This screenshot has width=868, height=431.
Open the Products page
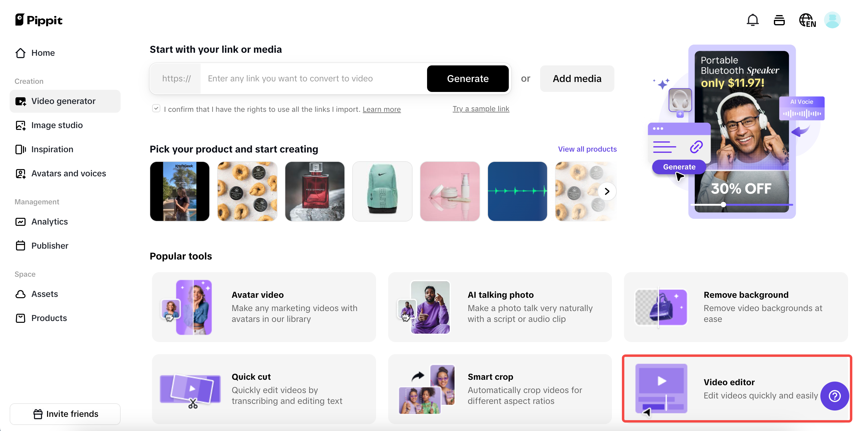pos(49,318)
